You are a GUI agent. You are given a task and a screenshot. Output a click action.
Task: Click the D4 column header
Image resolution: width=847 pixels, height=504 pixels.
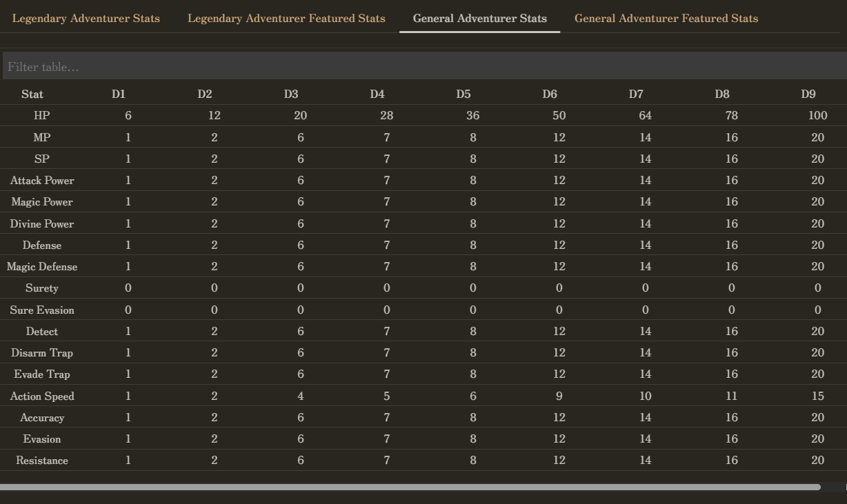377,94
